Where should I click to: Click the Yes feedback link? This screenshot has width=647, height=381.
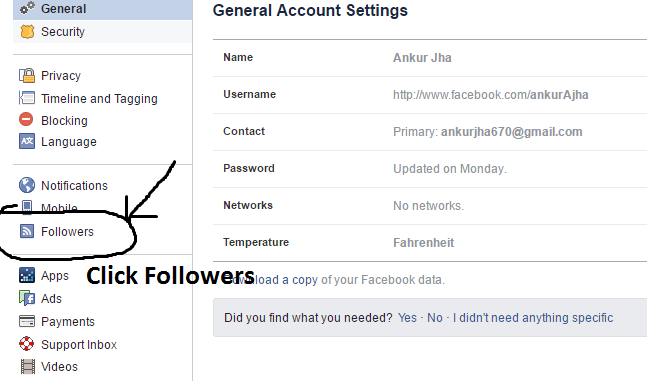[x=407, y=317]
